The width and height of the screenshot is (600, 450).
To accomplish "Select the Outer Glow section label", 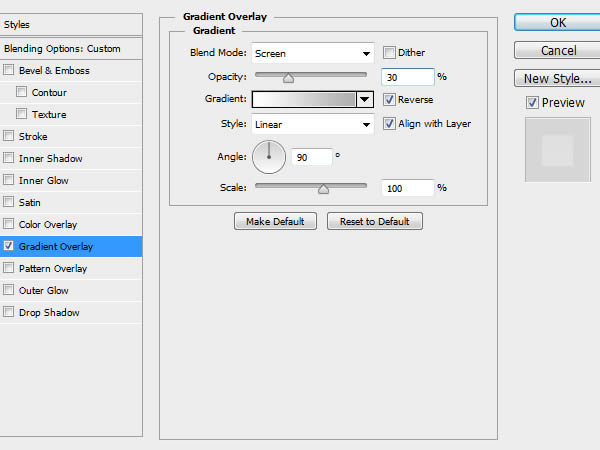I will (44, 290).
